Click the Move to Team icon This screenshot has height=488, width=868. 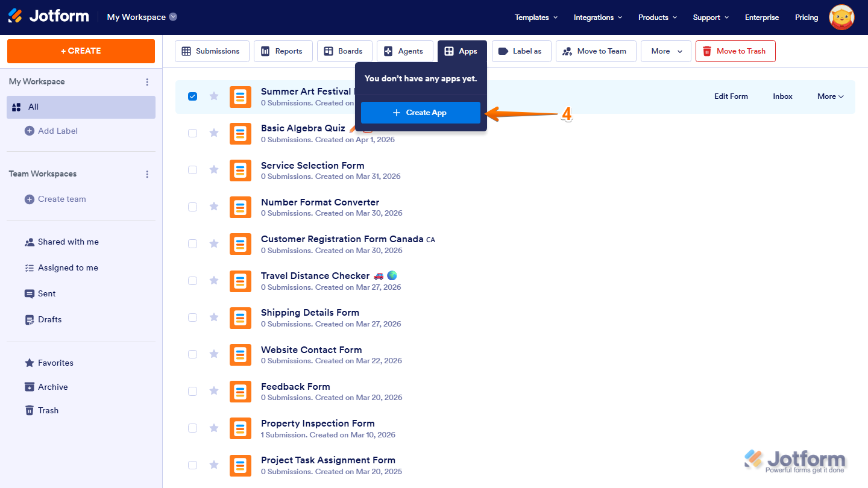(x=565, y=51)
